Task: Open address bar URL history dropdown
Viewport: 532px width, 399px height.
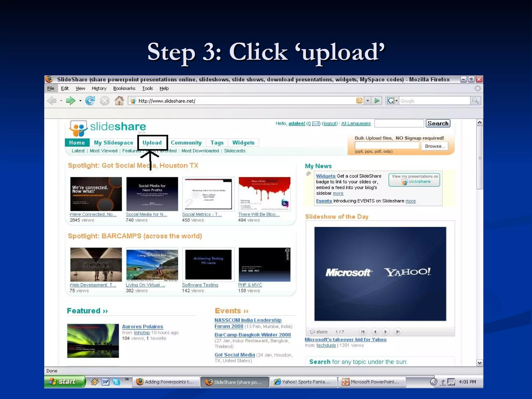Action: pyautogui.click(x=367, y=101)
